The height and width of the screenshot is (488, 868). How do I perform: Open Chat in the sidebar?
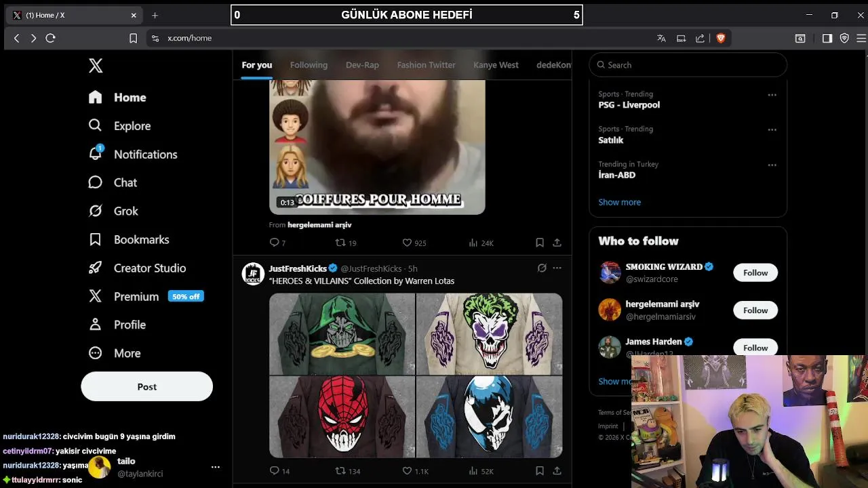(113, 183)
